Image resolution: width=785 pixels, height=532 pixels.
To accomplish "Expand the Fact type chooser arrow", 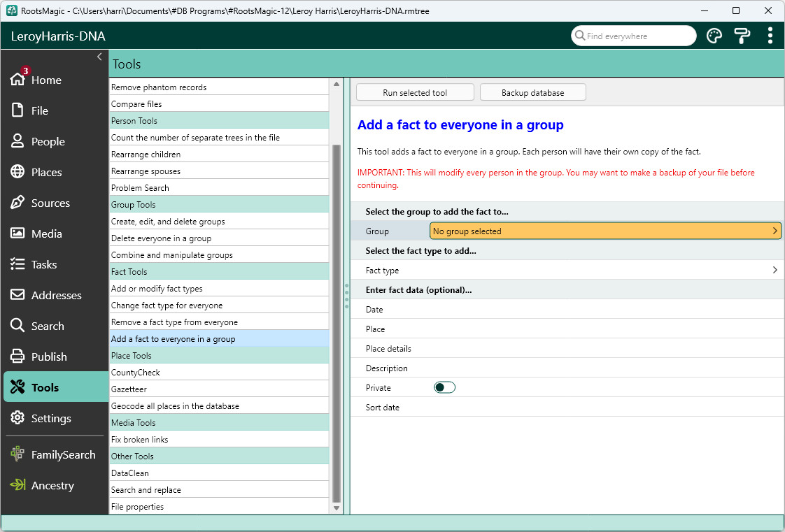I will click(x=775, y=270).
